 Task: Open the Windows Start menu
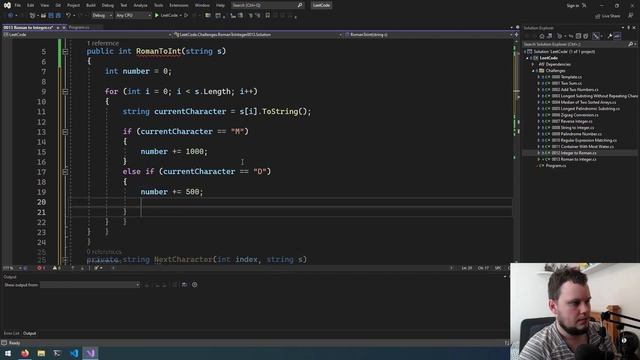click(8, 353)
